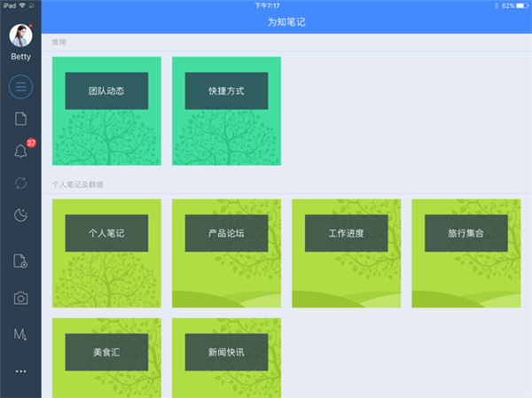
Task: Open the 工作进度 group tile
Action: coord(347,254)
